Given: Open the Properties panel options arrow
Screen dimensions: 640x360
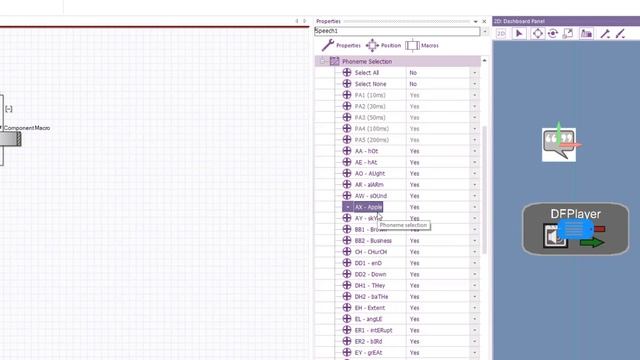Looking at the screenshot, I should click(x=476, y=21).
